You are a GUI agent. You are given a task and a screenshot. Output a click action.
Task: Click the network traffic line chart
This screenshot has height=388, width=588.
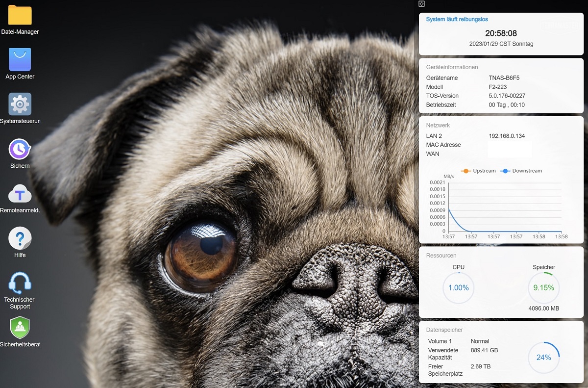(x=505, y=207)
